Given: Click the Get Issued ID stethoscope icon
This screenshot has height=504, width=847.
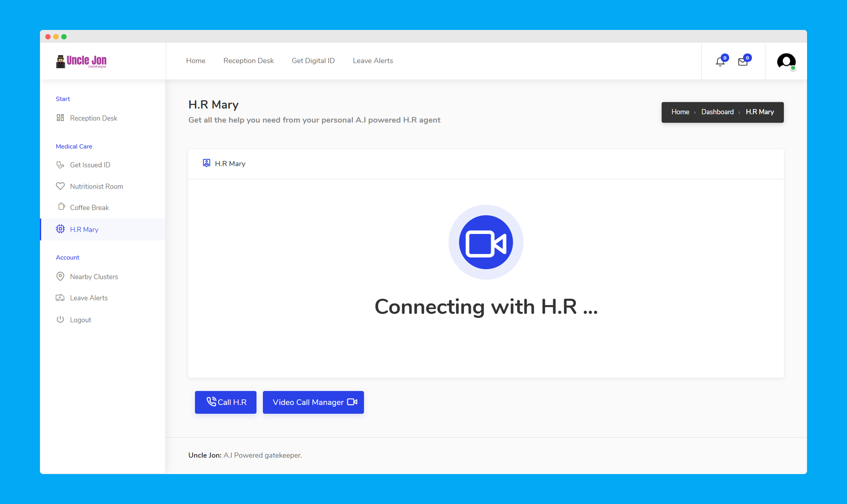Looking at the screenshot, I should (60, 165).
